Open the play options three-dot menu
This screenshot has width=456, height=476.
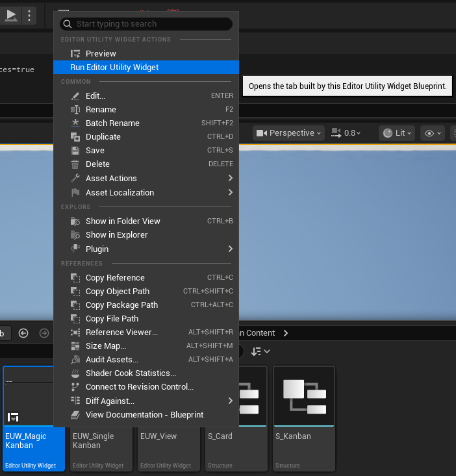tap(29, 15)
